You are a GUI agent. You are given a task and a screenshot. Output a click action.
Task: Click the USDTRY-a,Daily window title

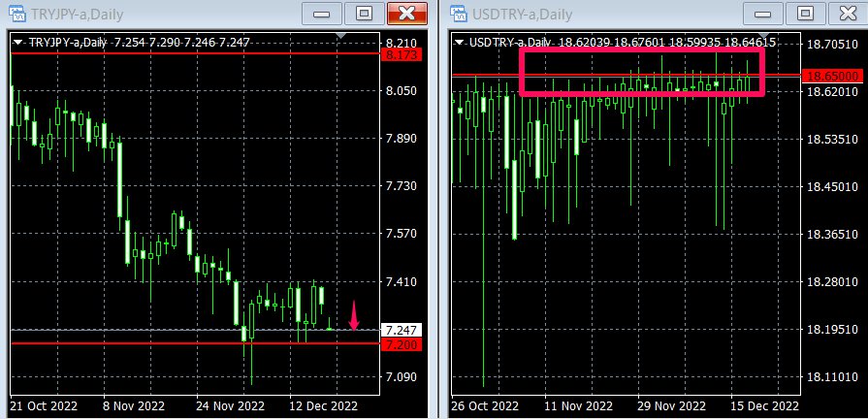(x=522, y=14)
